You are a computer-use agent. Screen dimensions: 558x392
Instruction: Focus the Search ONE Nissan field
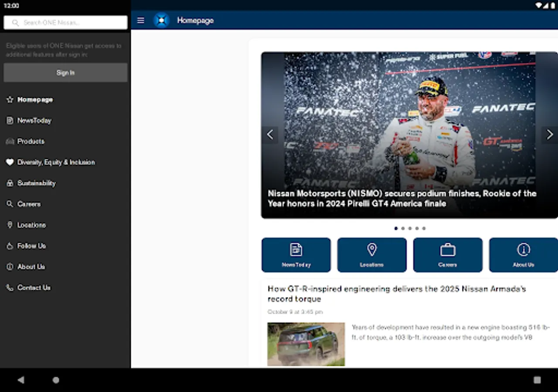(x=65, y=23)
